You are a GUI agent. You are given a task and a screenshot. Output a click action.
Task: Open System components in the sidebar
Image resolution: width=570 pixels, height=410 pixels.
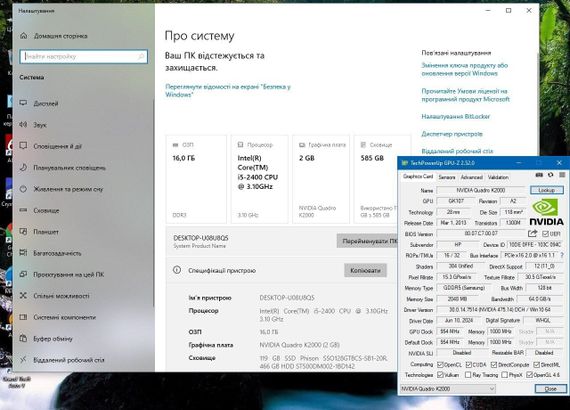tap(58, 317)
